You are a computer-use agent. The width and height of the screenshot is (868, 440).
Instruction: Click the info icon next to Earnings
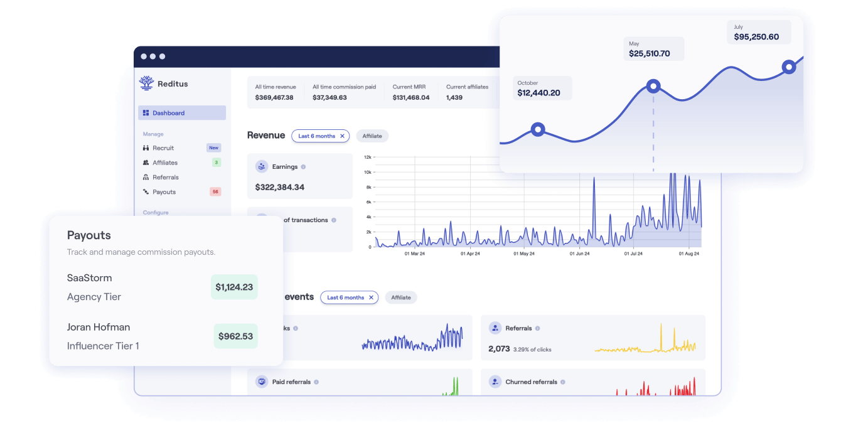tap(303, 167)
